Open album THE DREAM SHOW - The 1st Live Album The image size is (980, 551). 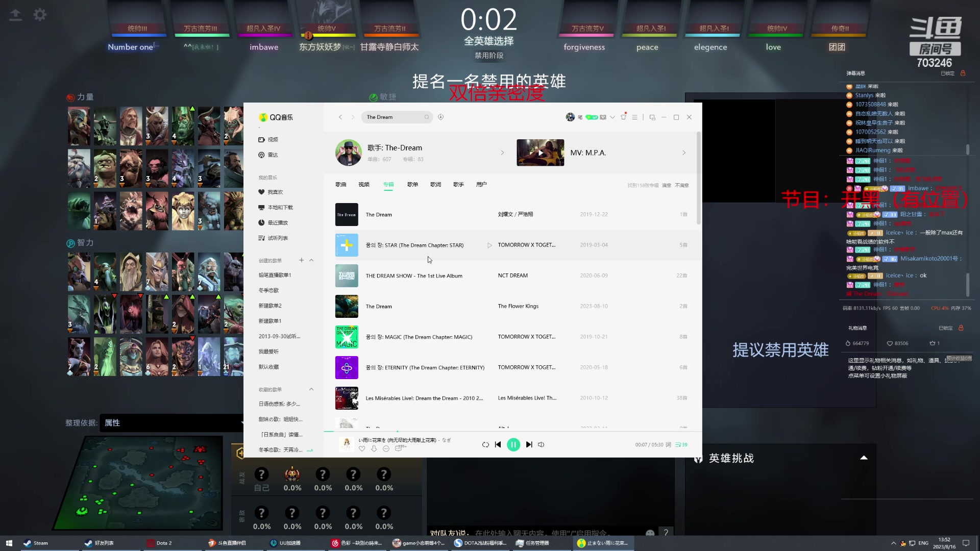[414, 275]
